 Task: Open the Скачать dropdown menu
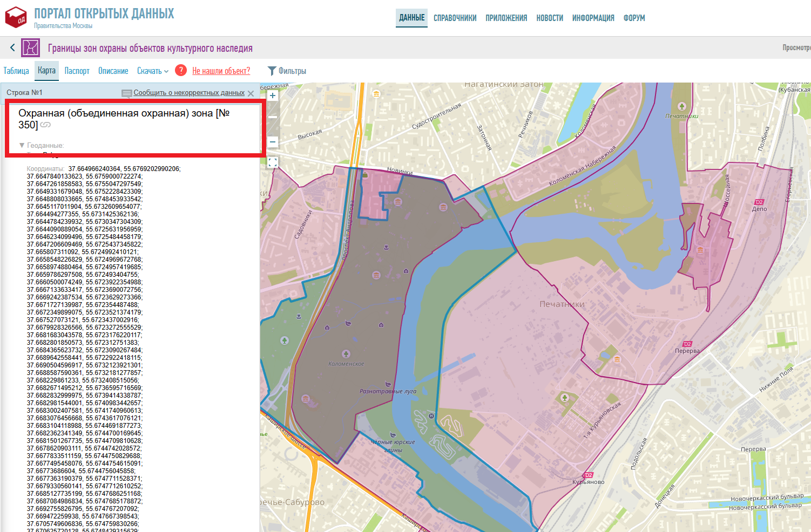coord(152,71)
